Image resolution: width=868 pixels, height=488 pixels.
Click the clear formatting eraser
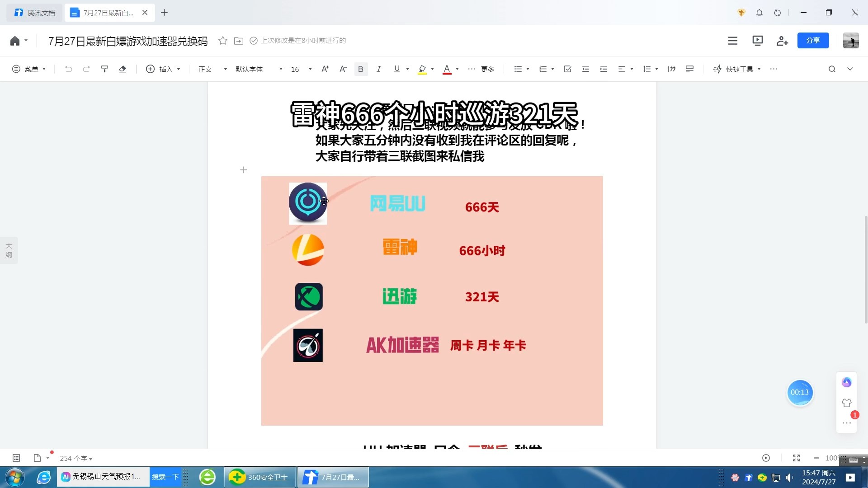(x=123, y=69)
